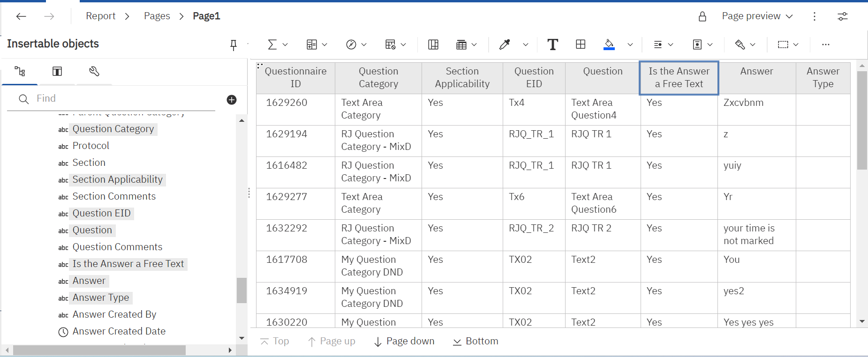This screenshot has width=868, height=357.
Task: Add item with the plus circle button
Action: coord(232,100)
